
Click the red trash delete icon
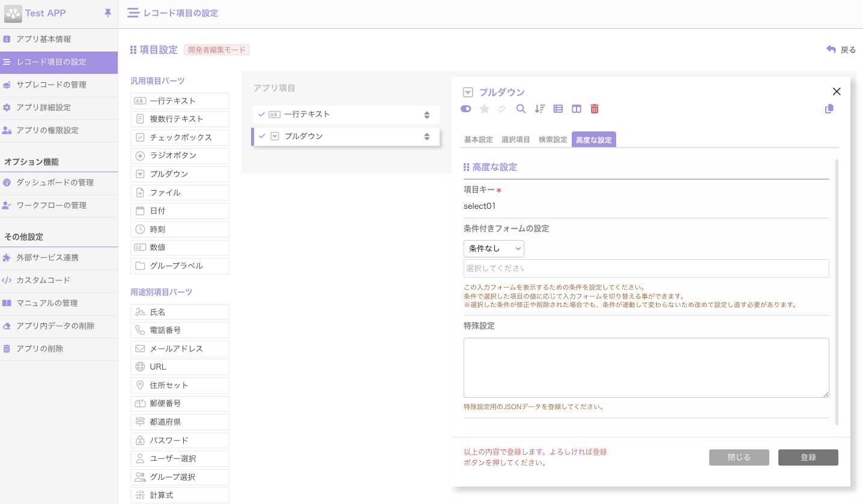[595, 109]
